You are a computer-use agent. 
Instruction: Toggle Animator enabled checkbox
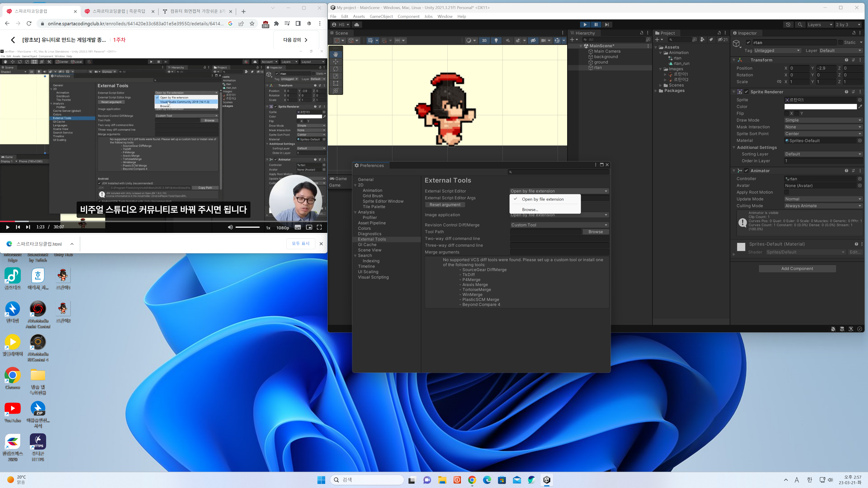click(746, 171)
